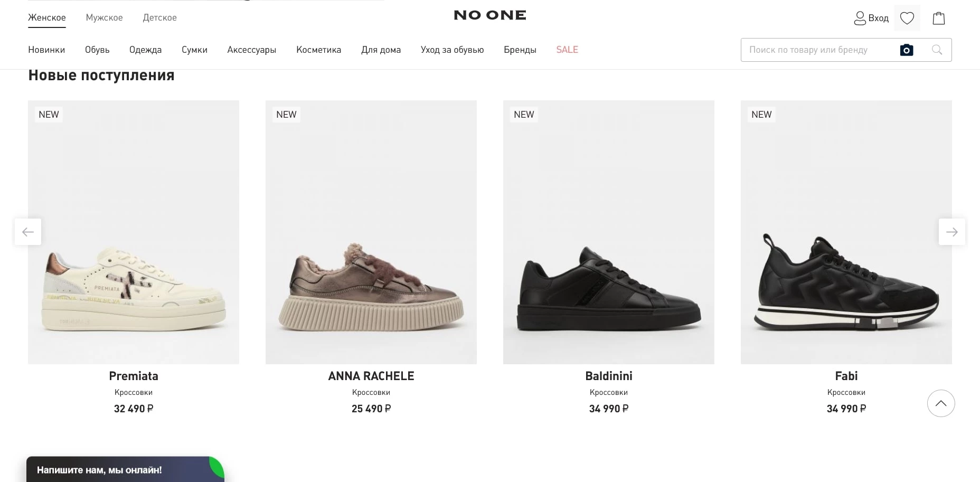Click the NO ONE logo

click(x=490, y=15)
